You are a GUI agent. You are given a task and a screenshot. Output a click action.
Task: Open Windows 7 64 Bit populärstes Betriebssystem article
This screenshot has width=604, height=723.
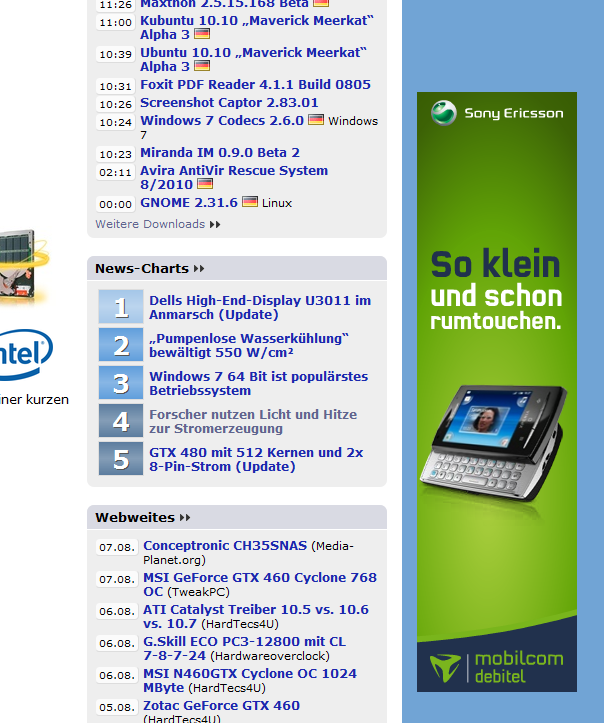tap(259, 383)
